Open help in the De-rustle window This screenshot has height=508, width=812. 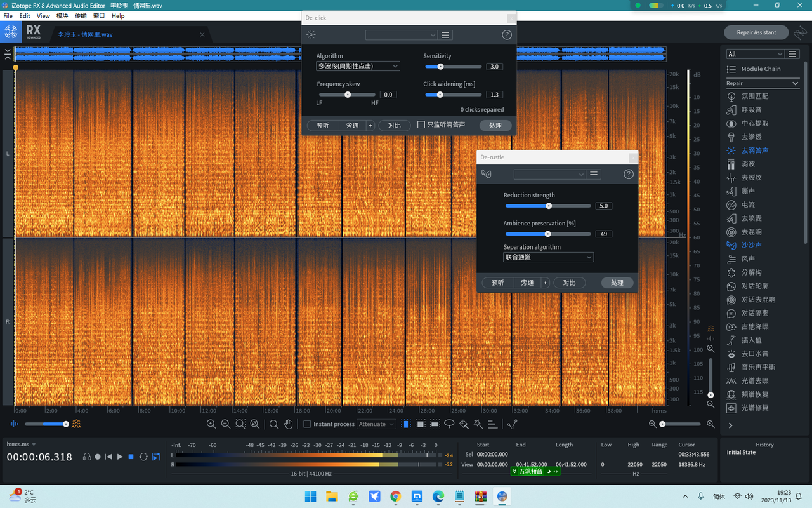(629, 174)
